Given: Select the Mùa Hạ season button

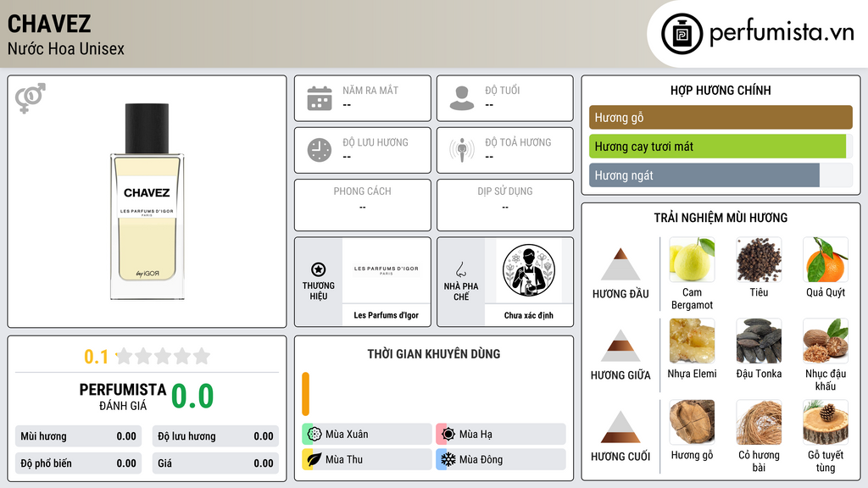Looking at the screenshot, I should (501, 435).
